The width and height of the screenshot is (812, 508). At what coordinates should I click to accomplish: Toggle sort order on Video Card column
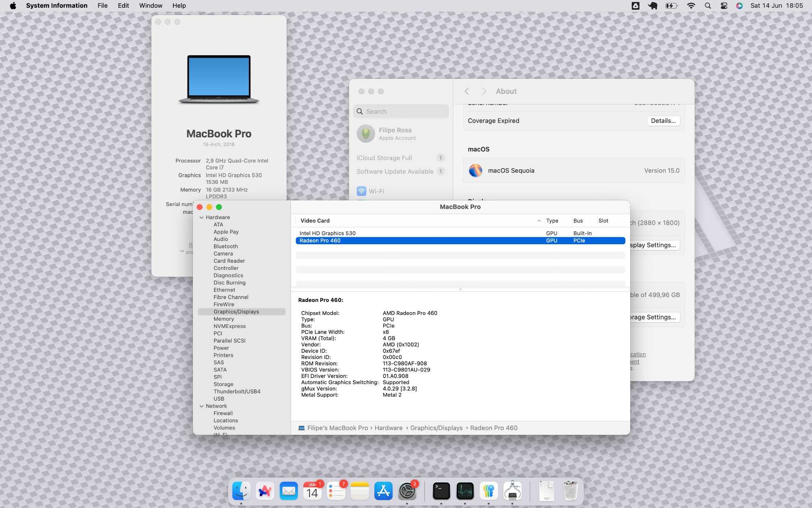pyautogui.click(x=539, y=221)
